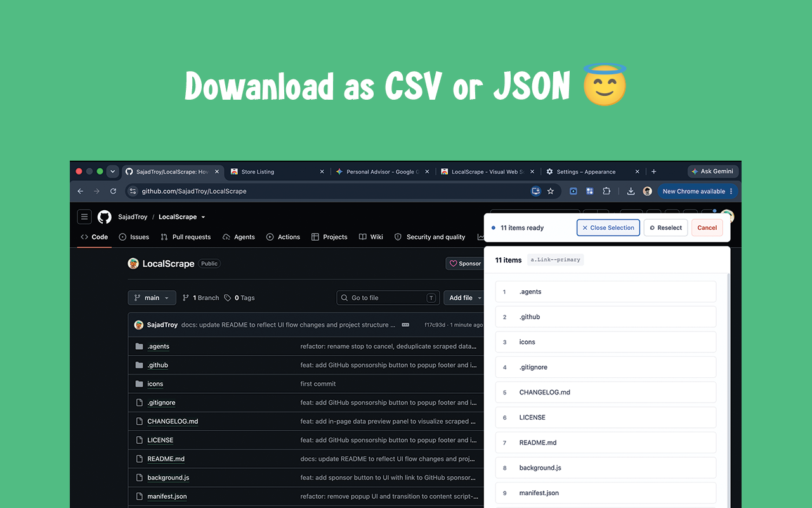This screenshot has width=812, height=508.
Task: Bookmark this page with the star icon
Action: [551, 191]
